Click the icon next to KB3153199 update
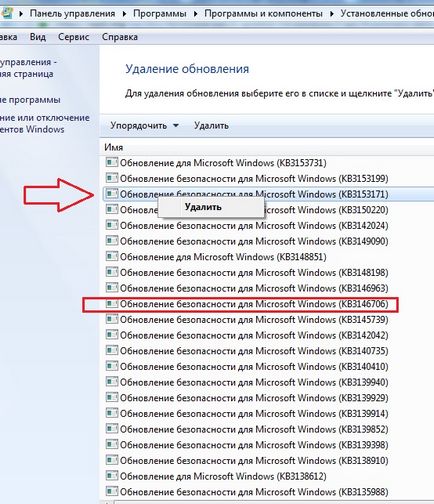The height and width of the screenshot is (504, 434). click(x=112, y=178)
